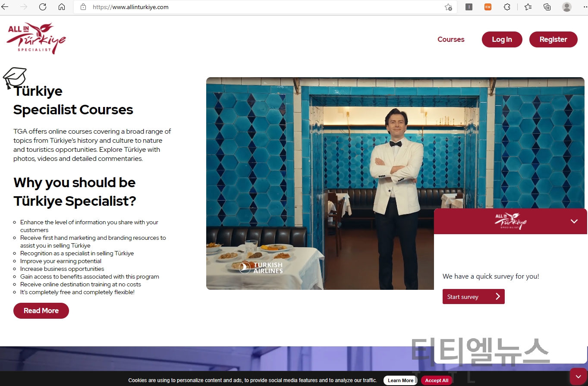Add page to favorites star icon
Screen dimensions: 588x386
point(448,7)
